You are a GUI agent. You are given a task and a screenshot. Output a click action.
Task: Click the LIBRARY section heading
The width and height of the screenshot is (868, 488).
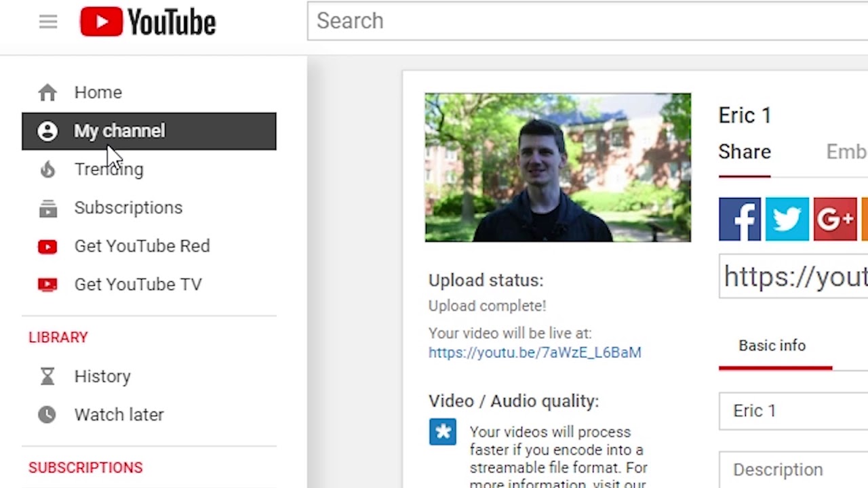click(58, 338)
